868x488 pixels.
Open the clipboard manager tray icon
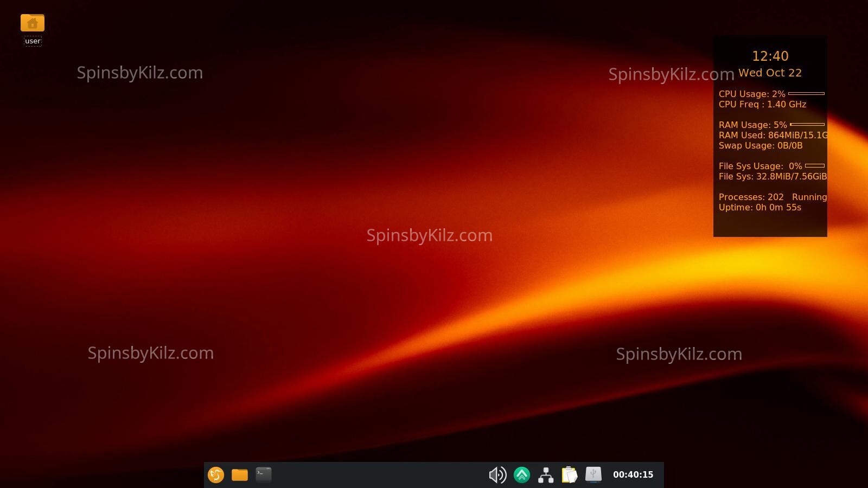[x=570, y=475]
